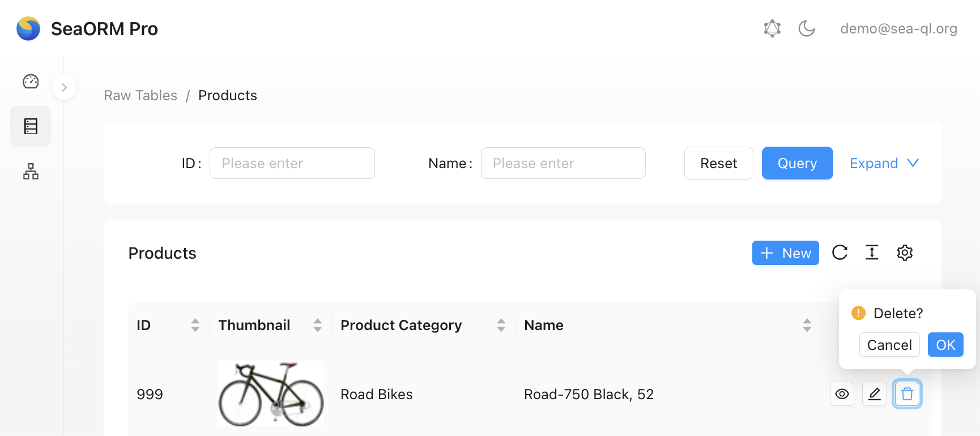View product 999 details via eye icon
Viewport: 980px width, 436px height.
click(842, 394)
